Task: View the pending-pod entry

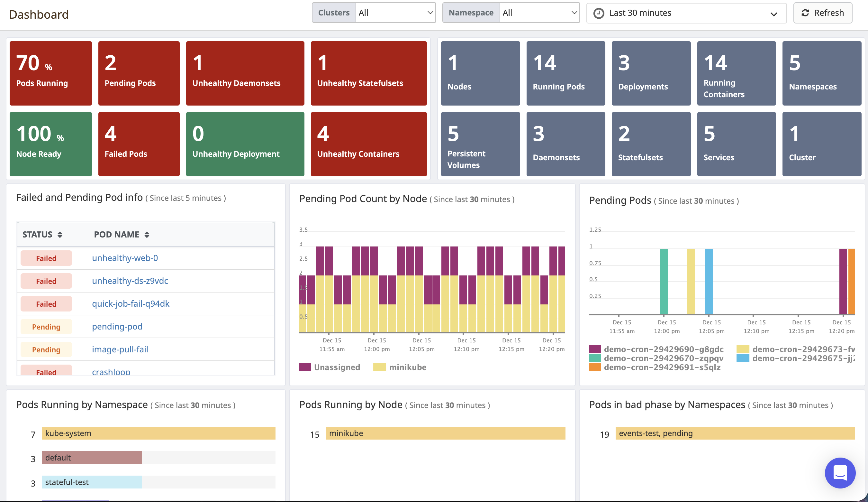Action: tap(117, 327)
